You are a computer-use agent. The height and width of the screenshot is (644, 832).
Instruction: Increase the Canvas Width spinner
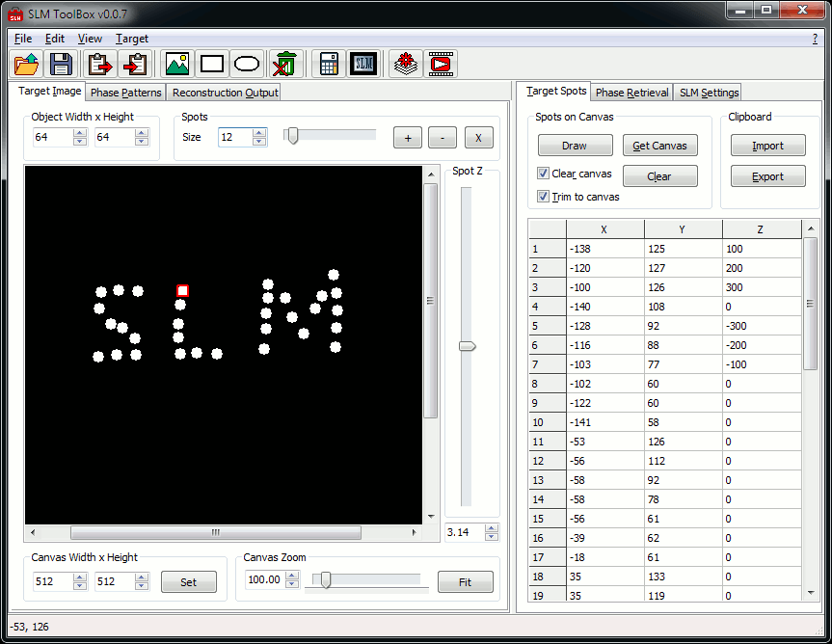click(x=80, y=577)
